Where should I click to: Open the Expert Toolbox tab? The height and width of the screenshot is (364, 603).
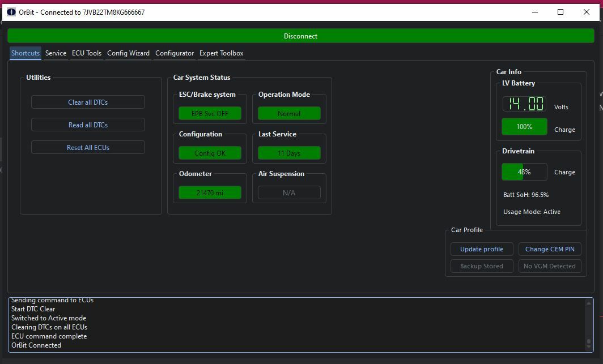tap(221, 53)
